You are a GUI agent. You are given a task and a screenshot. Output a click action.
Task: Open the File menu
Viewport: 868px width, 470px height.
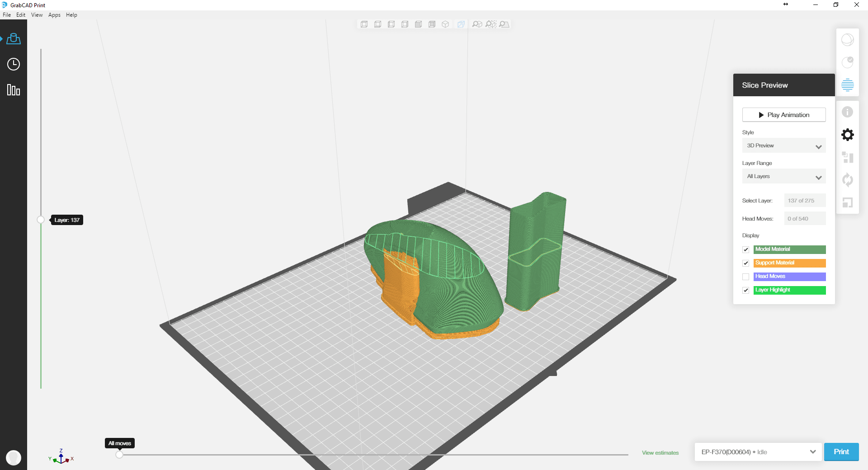pos(7,15)
